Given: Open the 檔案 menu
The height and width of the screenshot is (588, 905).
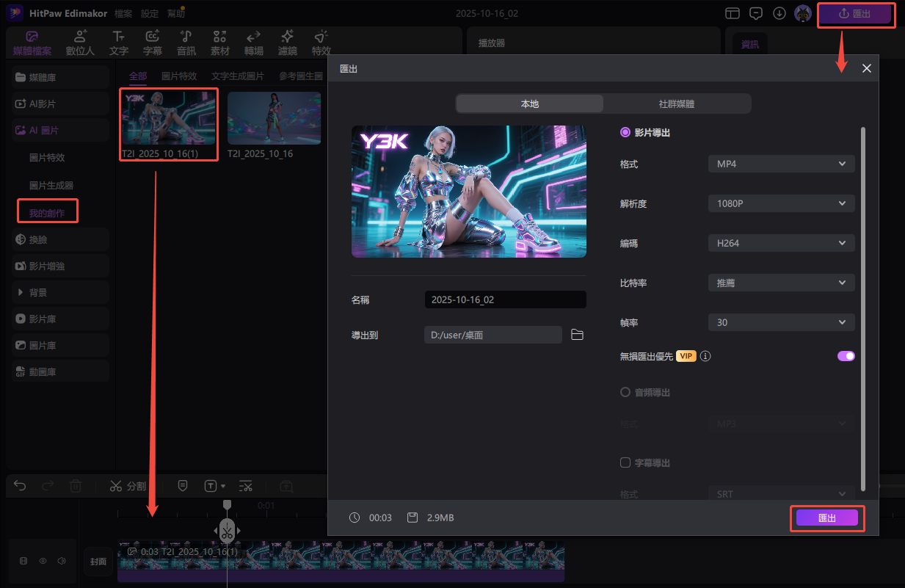Looking at the screenshot, I should point(123,13).
